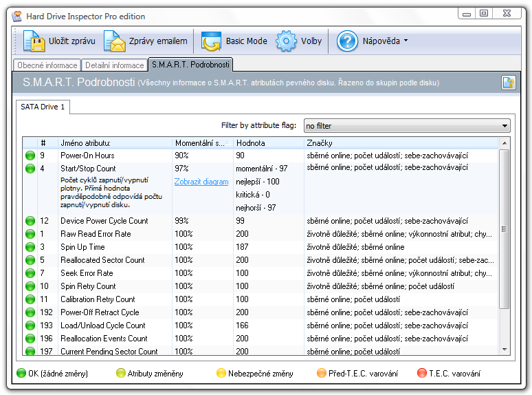532x395 pixels.
Task: Select Raw Read Error Rate row
Action: 261,234
